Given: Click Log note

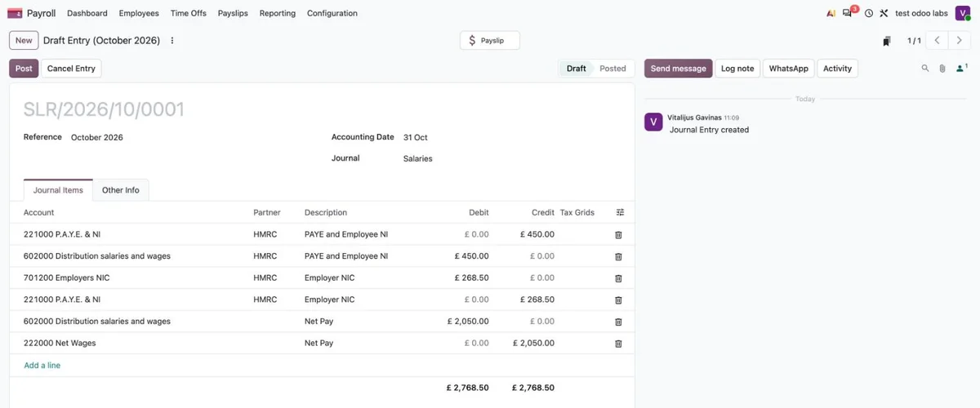Looking at the screenshot, I should click(x=737, y=69).
